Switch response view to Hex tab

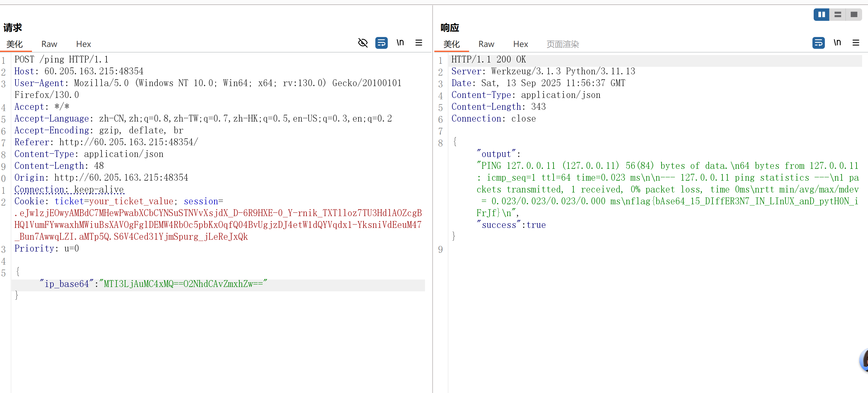(x=520, y=44)
